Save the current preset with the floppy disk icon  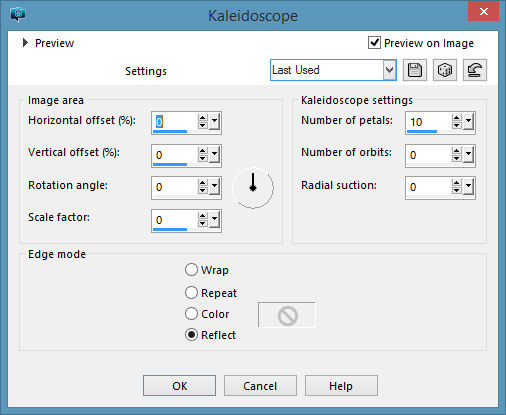tap(415, 70)
